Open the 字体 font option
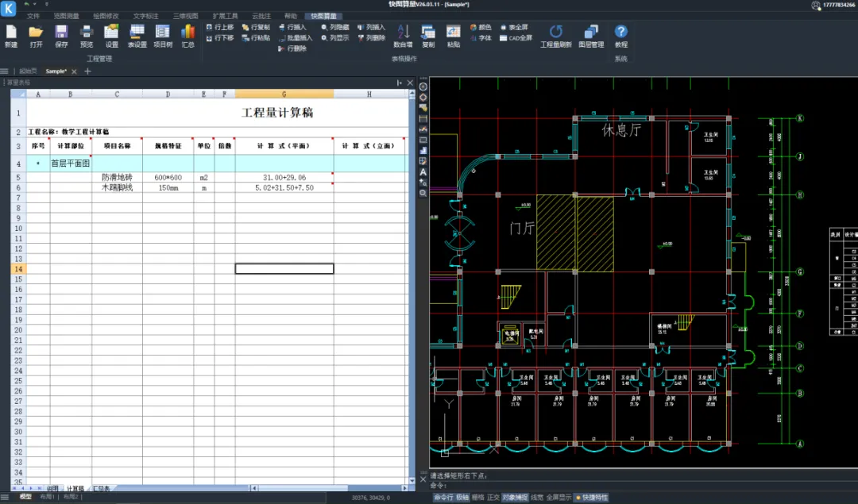This screenshot has height=504, width=858. pyautogui.click(x=481, y=38)
